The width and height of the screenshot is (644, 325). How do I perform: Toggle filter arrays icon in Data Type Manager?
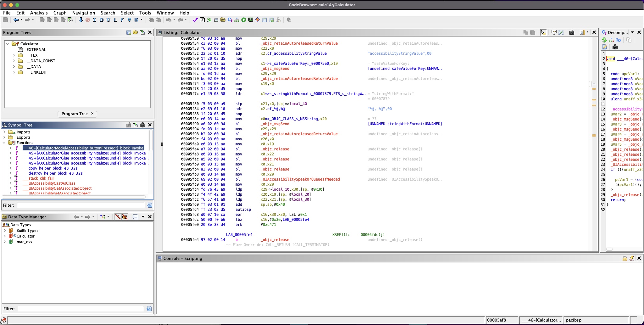118,217
